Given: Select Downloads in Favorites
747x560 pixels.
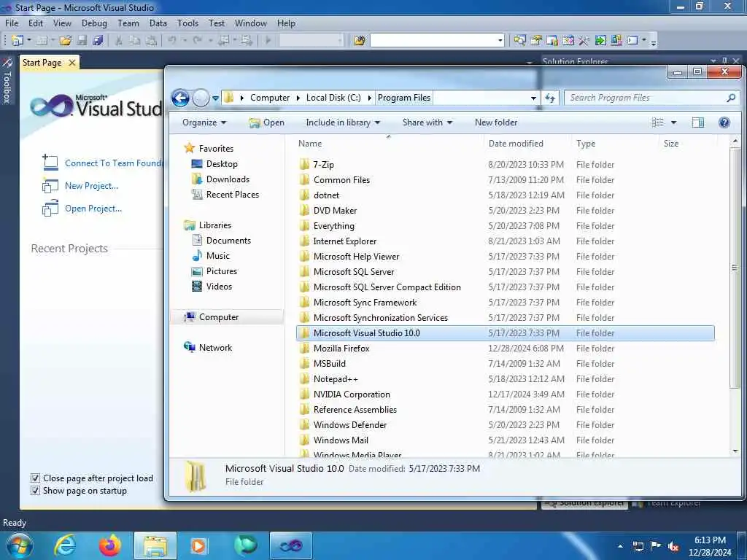Looking at the screenshot, I should pyautogui.click(x=228, y=179).
